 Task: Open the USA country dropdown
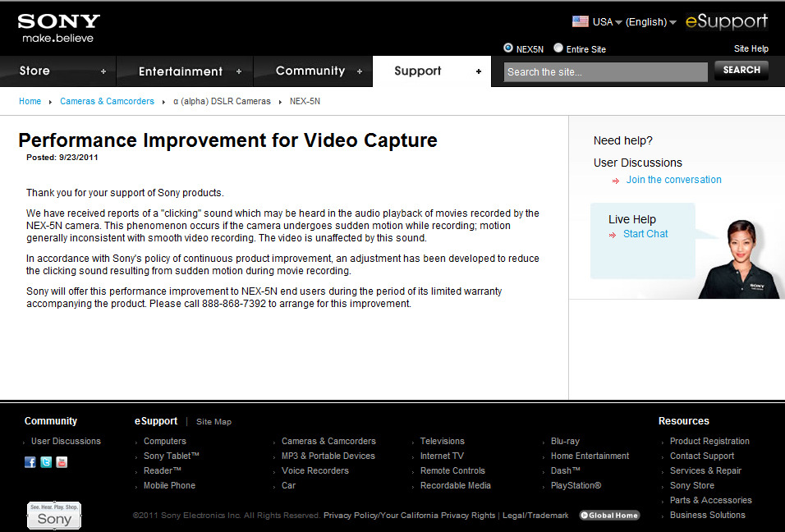608,22
